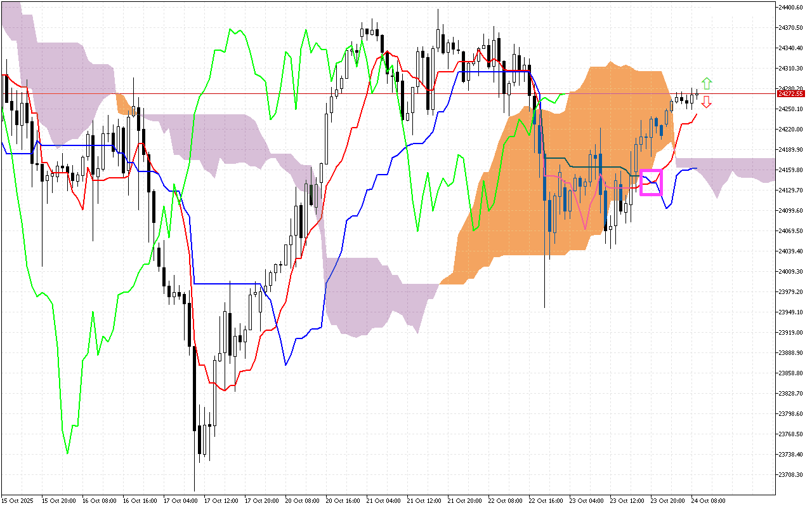Click the red down arrow icon
The image size is (812, 508).
(706, 102)
